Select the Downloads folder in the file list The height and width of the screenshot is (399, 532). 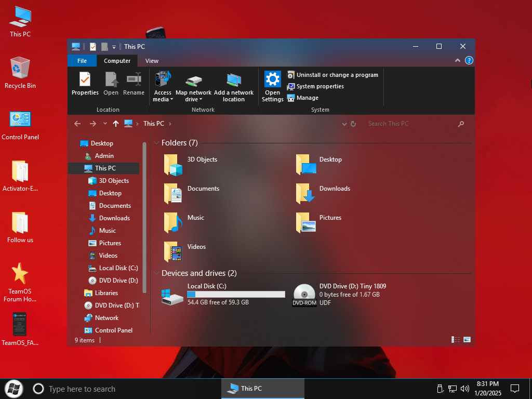pos(323,194)
